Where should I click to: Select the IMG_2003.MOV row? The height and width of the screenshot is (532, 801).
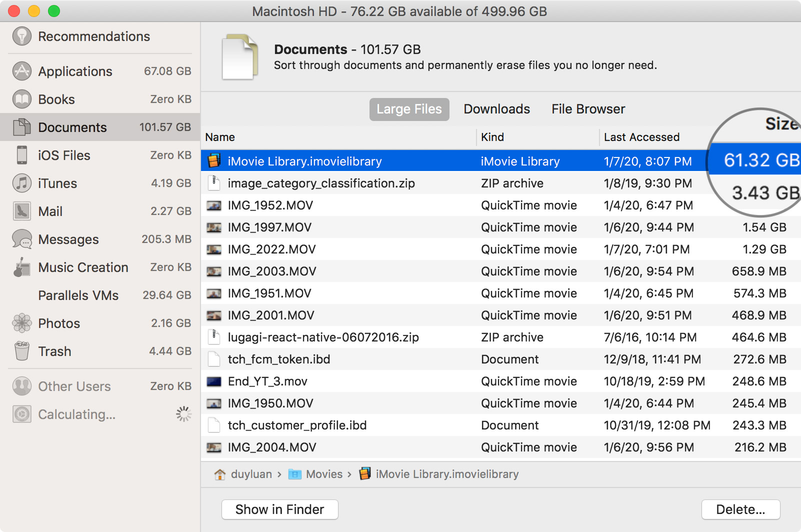point(500,271)
